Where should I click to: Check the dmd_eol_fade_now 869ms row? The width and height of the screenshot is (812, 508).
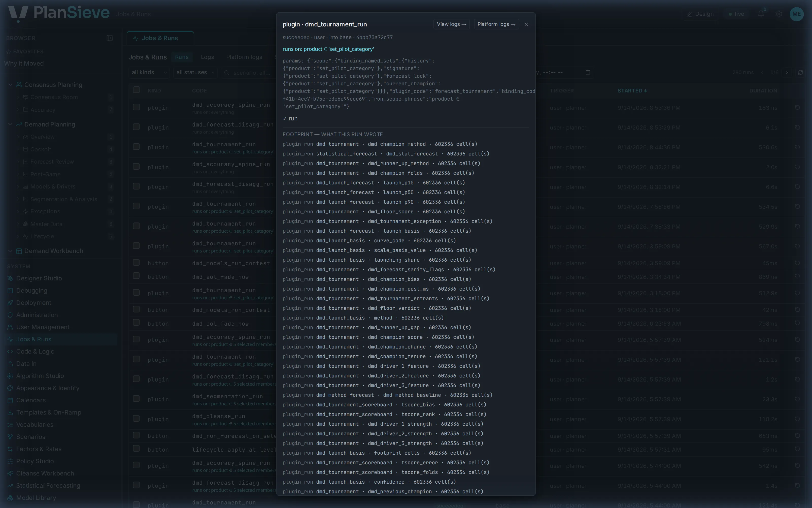click(x=136, y=276)
